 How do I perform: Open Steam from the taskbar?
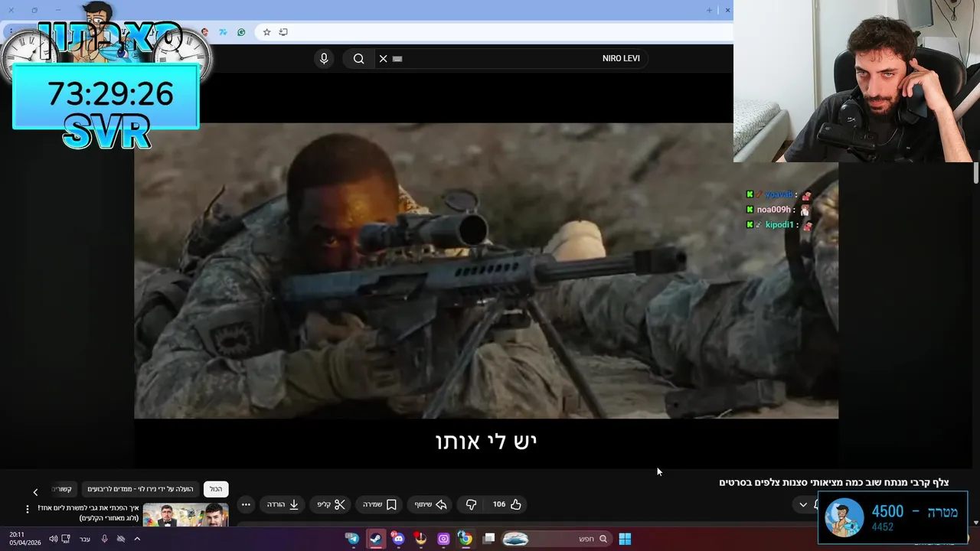tap(375, 539)
